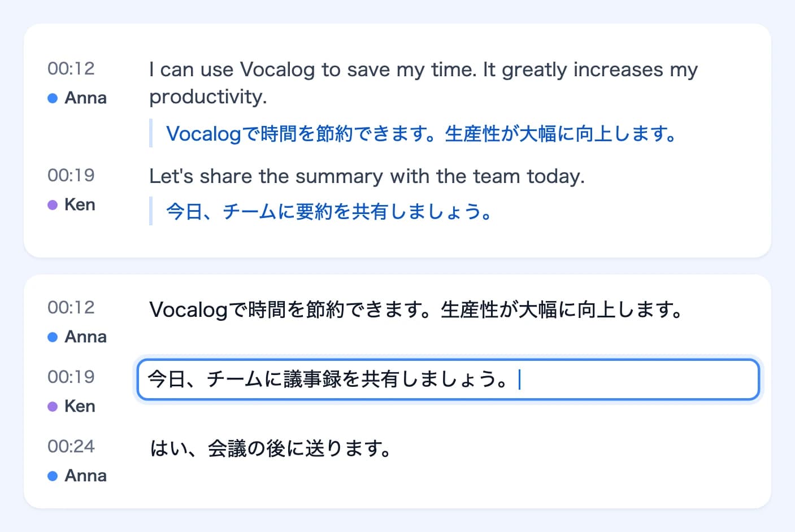Click Ken speaker label next to edit field
The height and width of the screenshot is (532, 795).
click(80, 406)
